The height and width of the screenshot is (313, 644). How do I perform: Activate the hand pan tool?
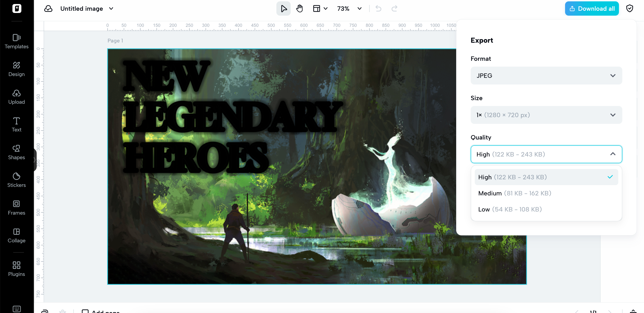299,9
